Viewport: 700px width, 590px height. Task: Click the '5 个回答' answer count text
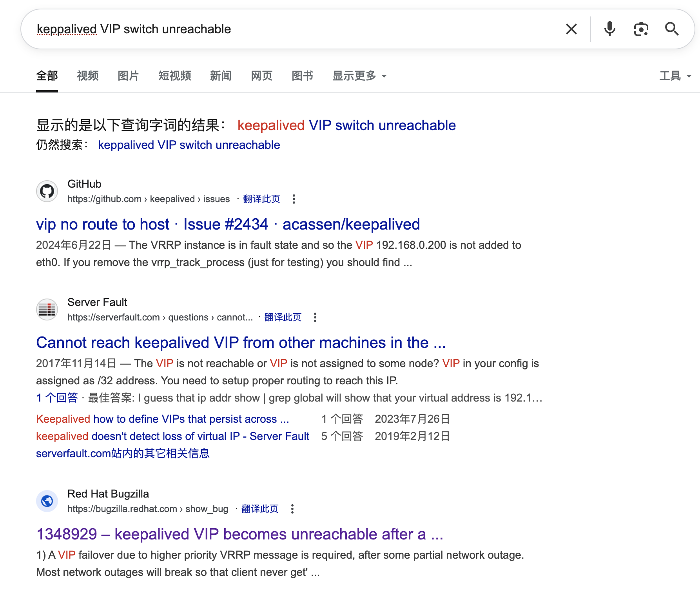tap(342, 436)
